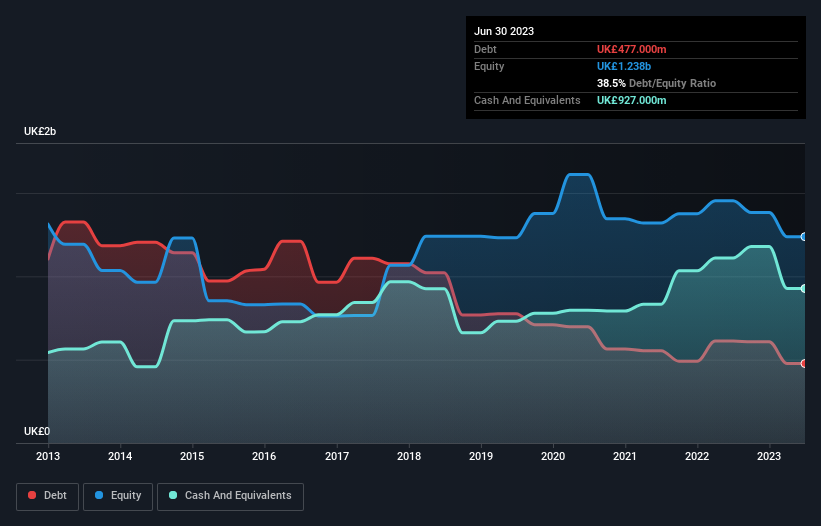Click the UK£2b y-axis label
Image resolution: width=821 pixels, height=526 pixels.
(x=40, y=131)
